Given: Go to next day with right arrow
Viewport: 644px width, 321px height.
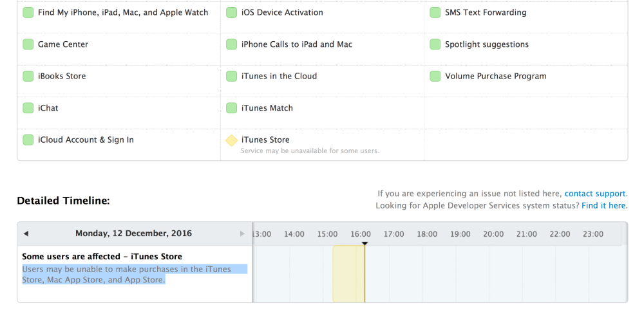Looking at the screenshot, I should coord(243,234).
